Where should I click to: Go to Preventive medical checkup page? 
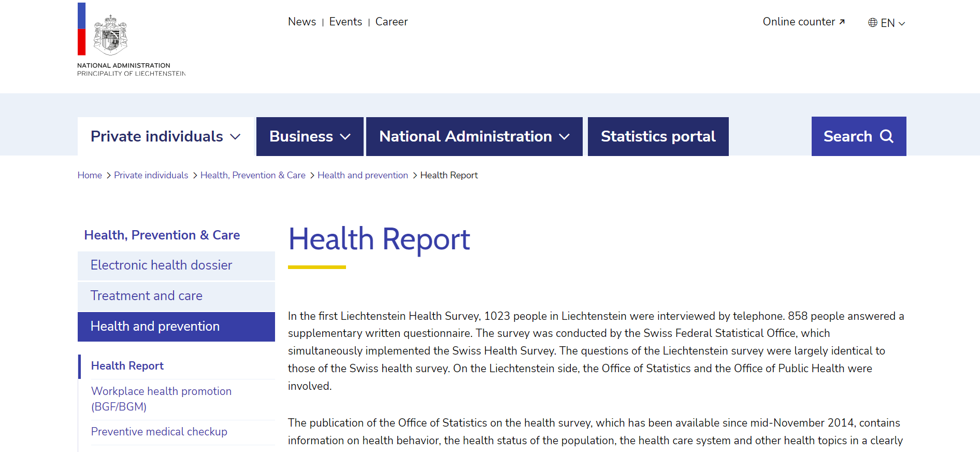coord(159,432)
